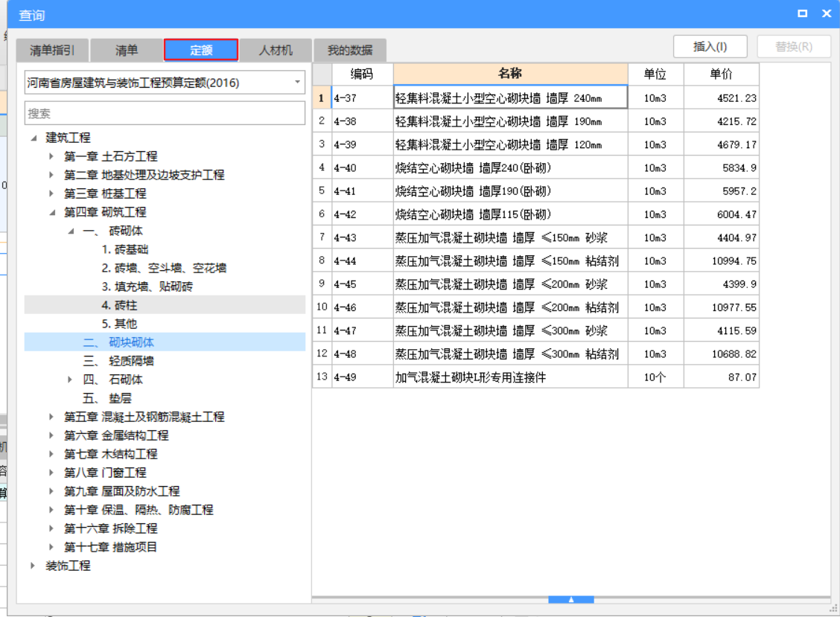Select 第十七章 措施项目
840x617 pixels.
click(111, 547)
